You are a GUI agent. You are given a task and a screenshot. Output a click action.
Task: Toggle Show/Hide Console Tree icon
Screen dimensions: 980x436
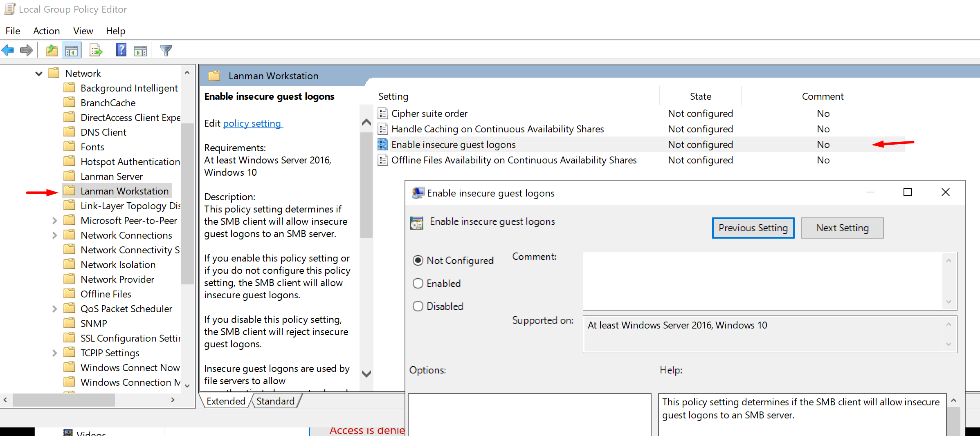(72, 51)
